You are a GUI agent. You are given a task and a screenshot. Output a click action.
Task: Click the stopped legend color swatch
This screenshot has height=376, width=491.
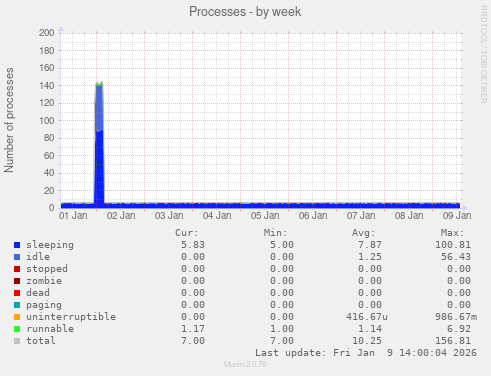pyautogui.click(x=17, y=269)
